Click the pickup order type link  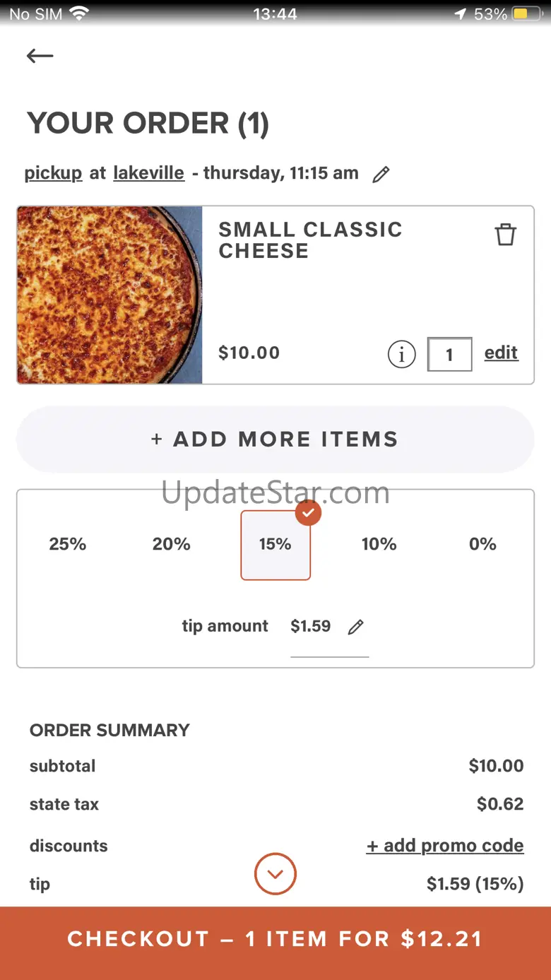coord(53,173)
